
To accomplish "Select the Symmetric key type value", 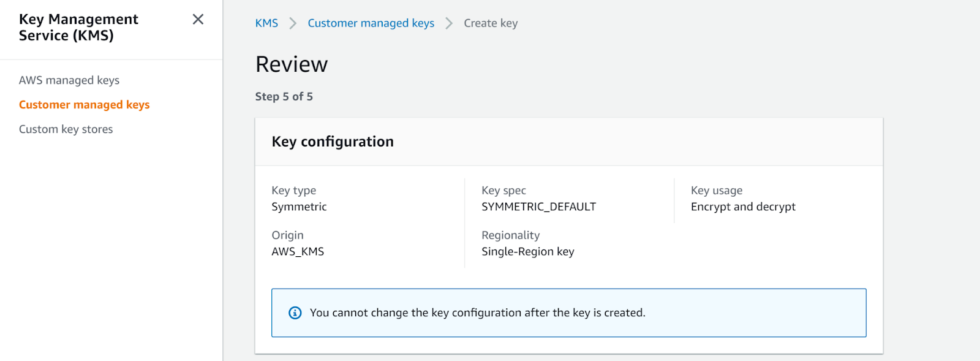I will point(299,207).
